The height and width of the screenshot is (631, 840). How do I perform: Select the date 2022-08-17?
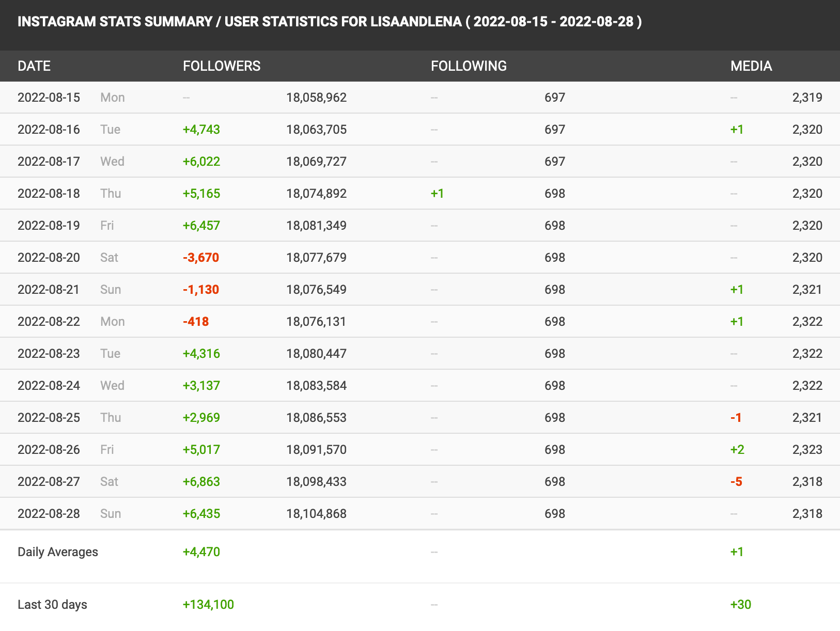(49, 162)
